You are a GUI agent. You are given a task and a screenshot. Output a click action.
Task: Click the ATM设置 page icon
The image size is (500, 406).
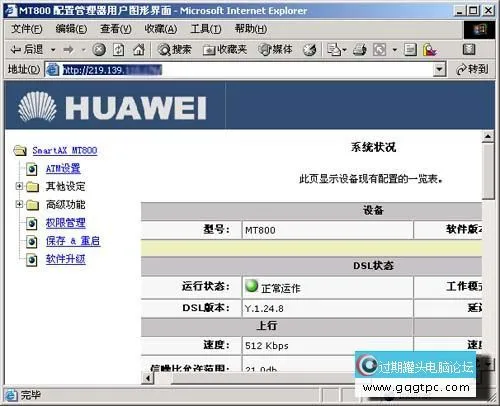32,169
